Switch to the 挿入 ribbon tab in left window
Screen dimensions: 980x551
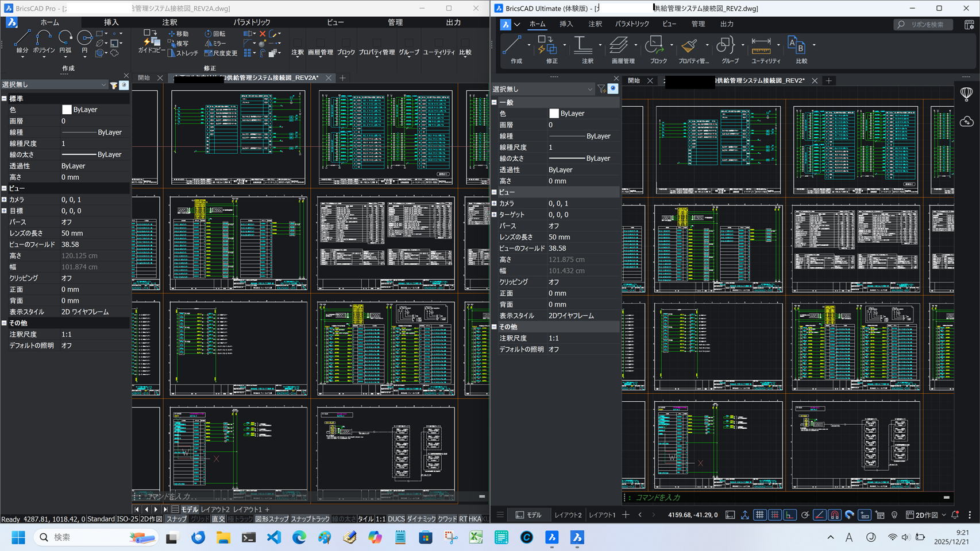point(111,22)
